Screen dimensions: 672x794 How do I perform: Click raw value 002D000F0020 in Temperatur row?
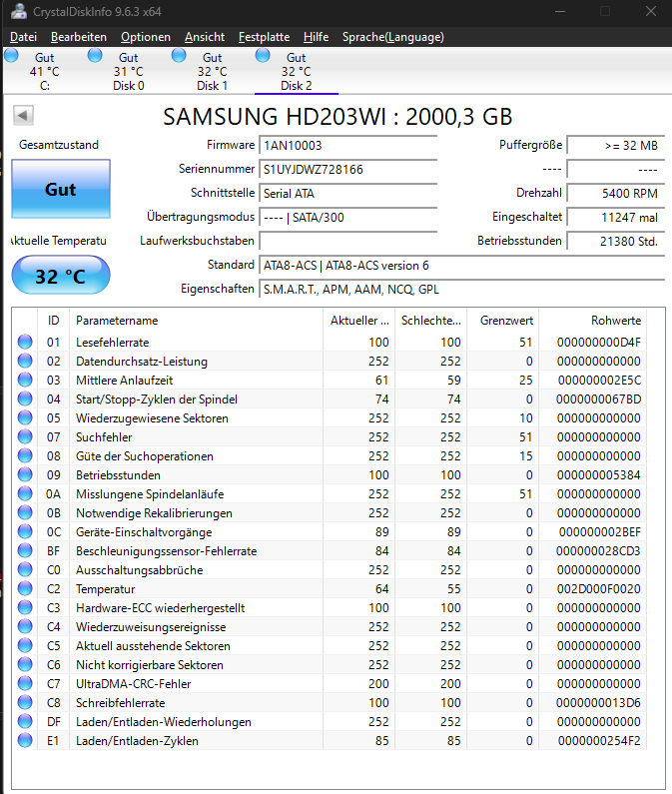pos(598,589)
